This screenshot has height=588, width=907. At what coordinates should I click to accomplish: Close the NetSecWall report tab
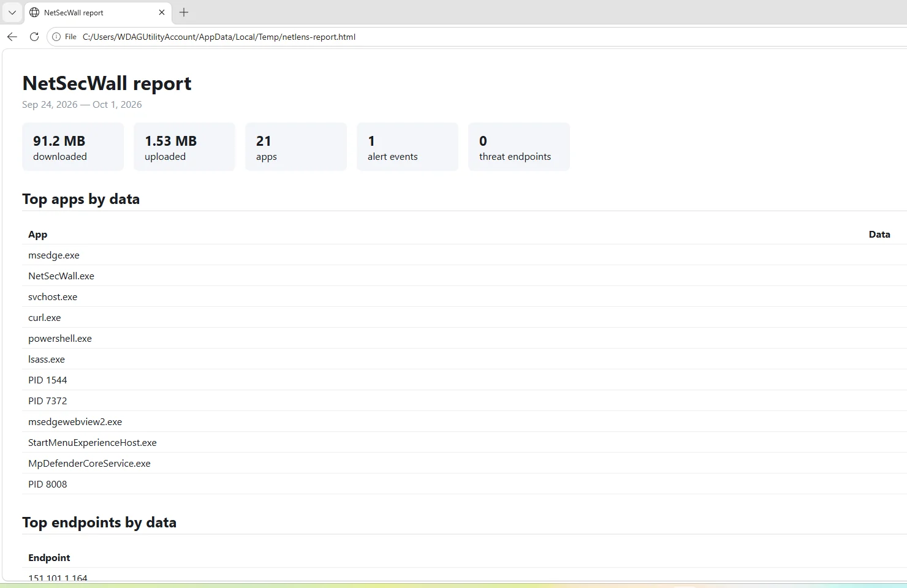[162, 12]
